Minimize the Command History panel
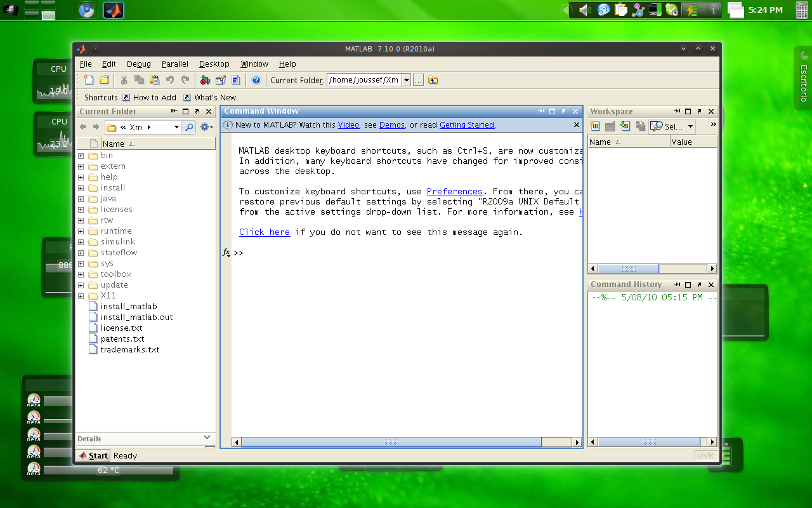Image resolution: width=812 pixels, height=508 pixels. click(677, 284)
